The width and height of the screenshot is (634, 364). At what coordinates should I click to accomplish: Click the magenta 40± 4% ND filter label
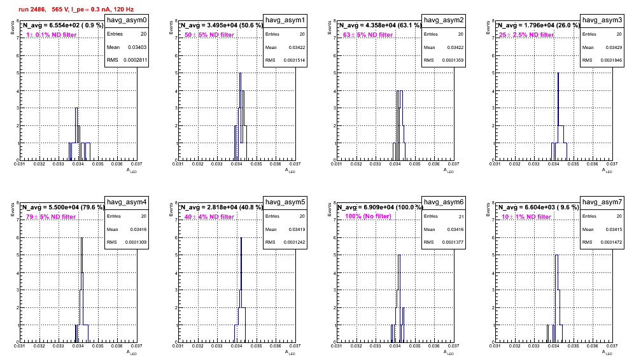pyautogui.click(x=209, y=217)
